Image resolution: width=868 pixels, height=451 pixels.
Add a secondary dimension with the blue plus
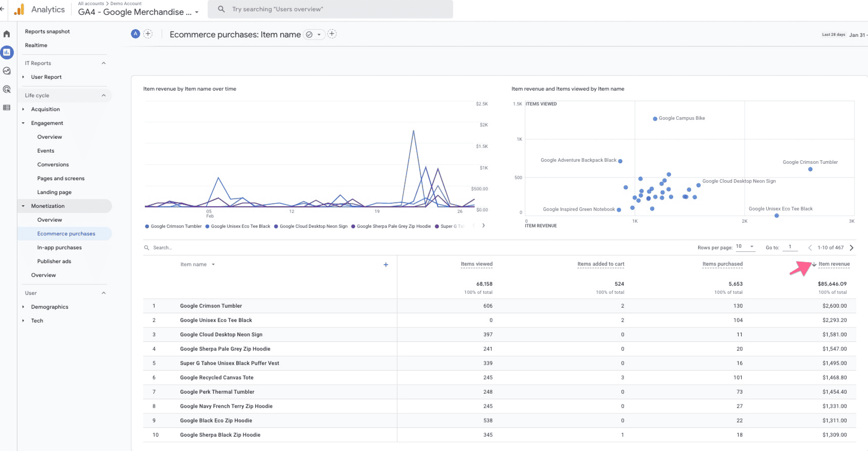[x=386, y=265]
